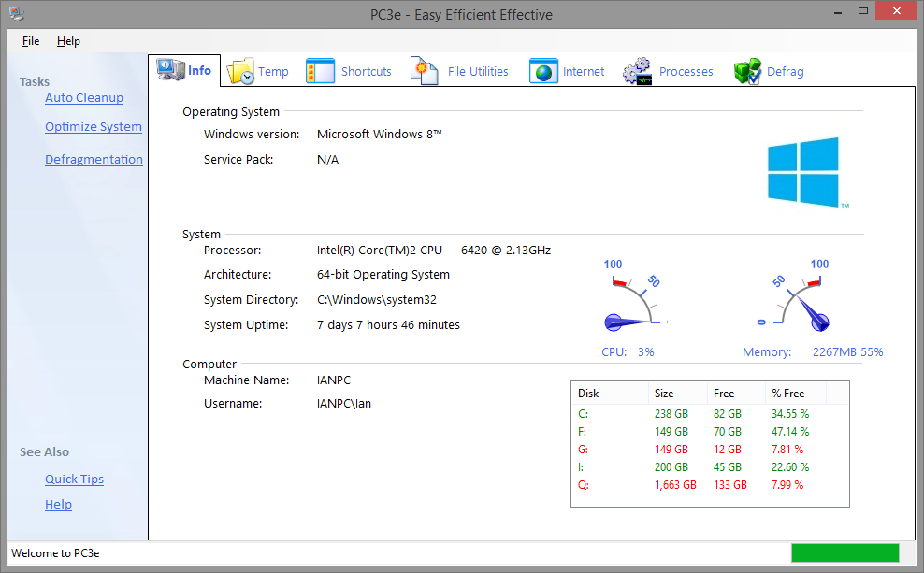924x573 pixels.
Task: Click the CPU: 3% reading
Action: 628,352
